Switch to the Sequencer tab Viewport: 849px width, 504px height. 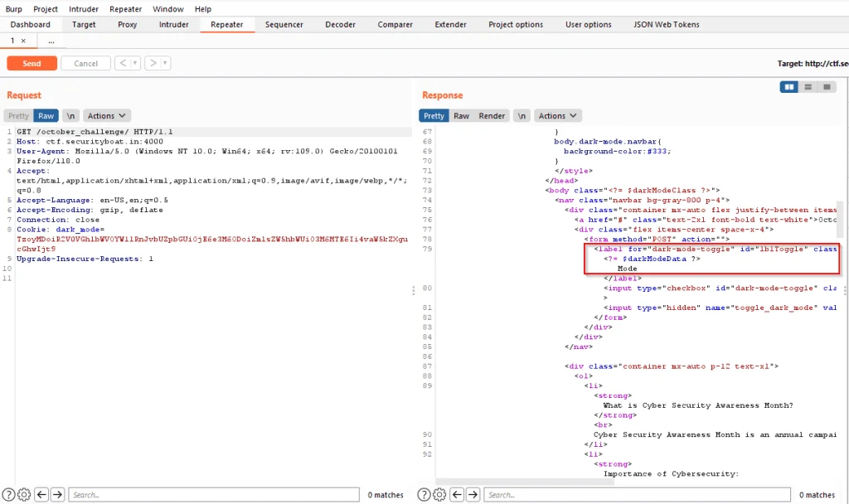[x=284, y=24]
